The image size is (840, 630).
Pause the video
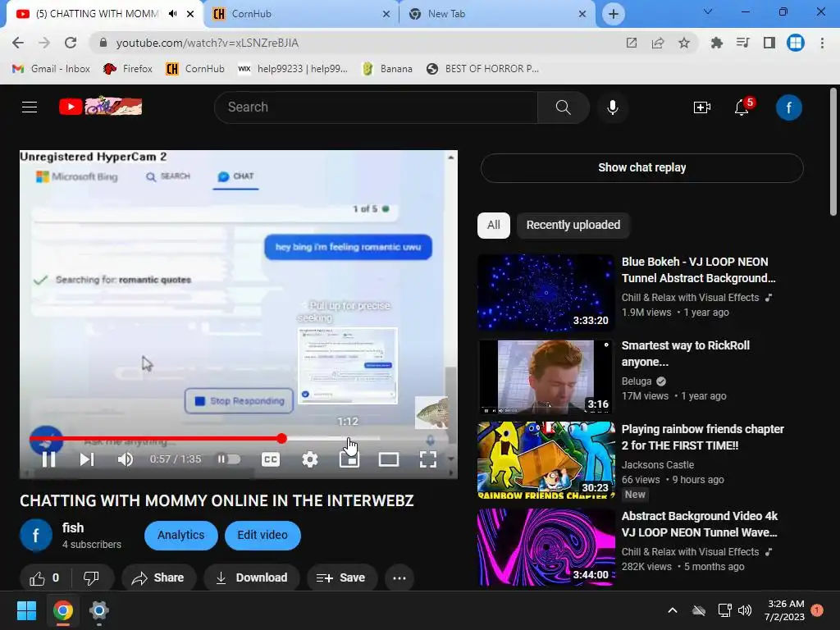click(x=48, y=459)
